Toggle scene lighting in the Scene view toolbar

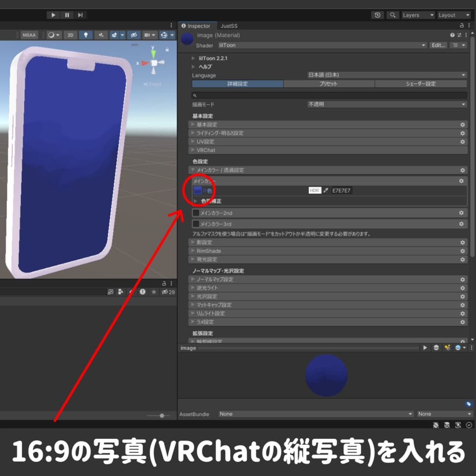pos(86,34)
